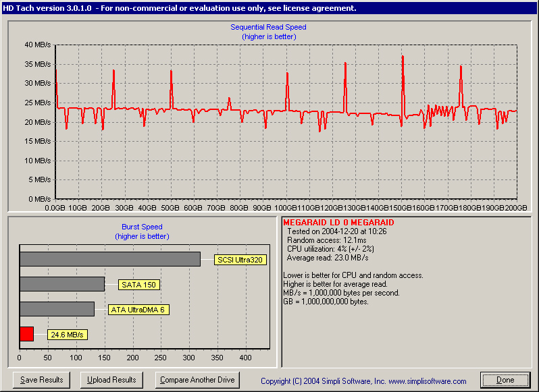This screenshot has height=392, width=539.
Task: Click the 'GB = 1,000,000,000 bytes' note
Action: click(x=326, y=302)
